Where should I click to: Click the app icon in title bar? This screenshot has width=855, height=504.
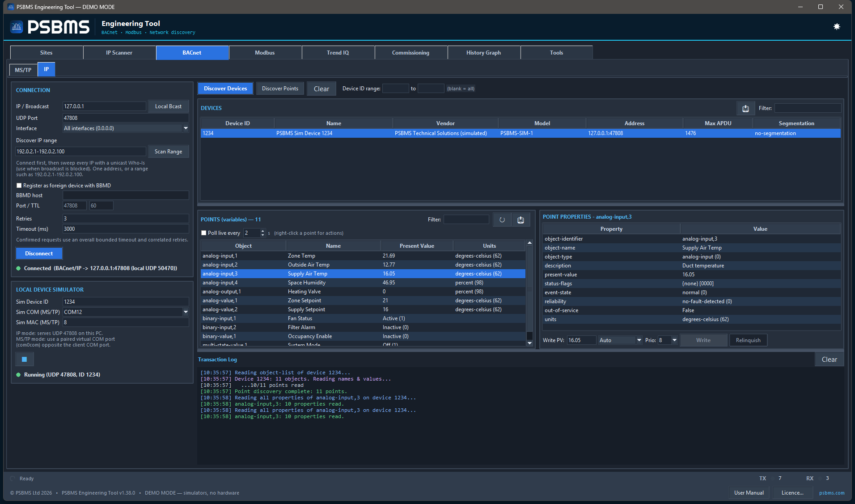pos(11,7)
